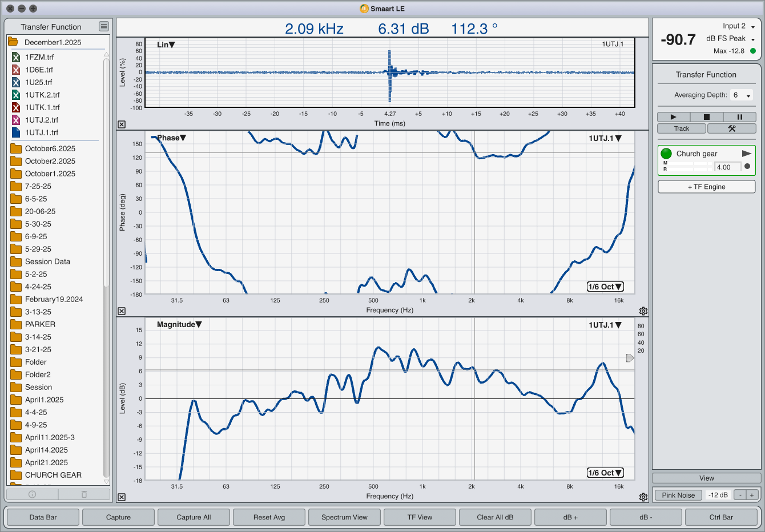Viewport: 765px width, 532px height.
Task: Open magnitude plot settings gear
Action: pyautogui.click(x=643, y=497)
